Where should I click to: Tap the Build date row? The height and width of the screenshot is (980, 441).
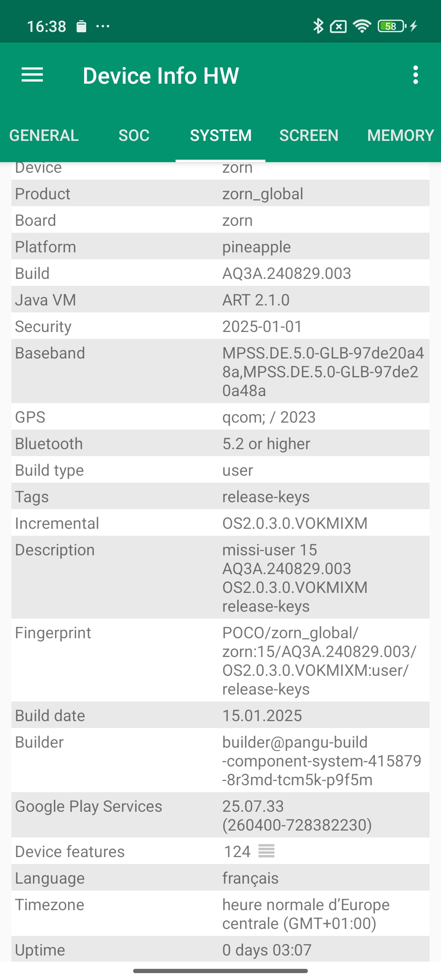pyautogui.click(x=220, y=715)
